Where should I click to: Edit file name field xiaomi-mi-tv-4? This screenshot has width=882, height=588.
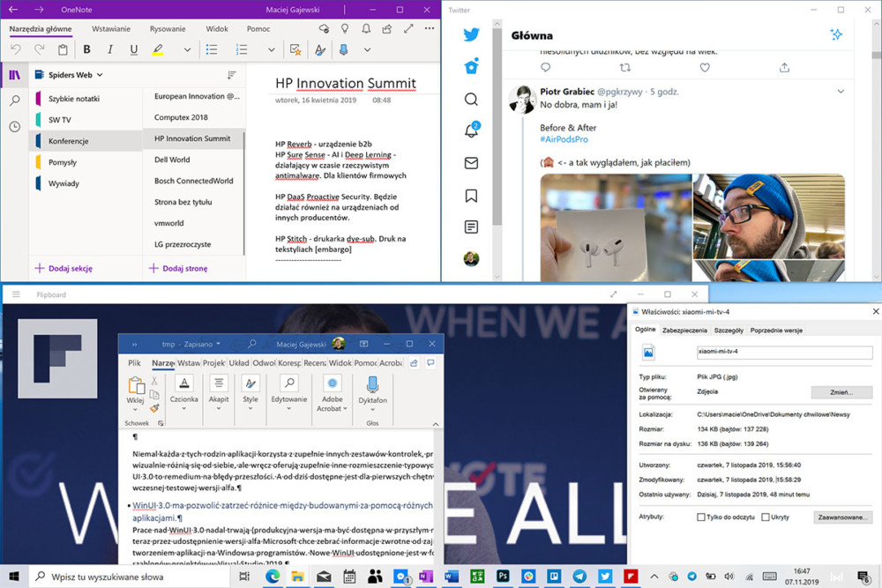784,352
